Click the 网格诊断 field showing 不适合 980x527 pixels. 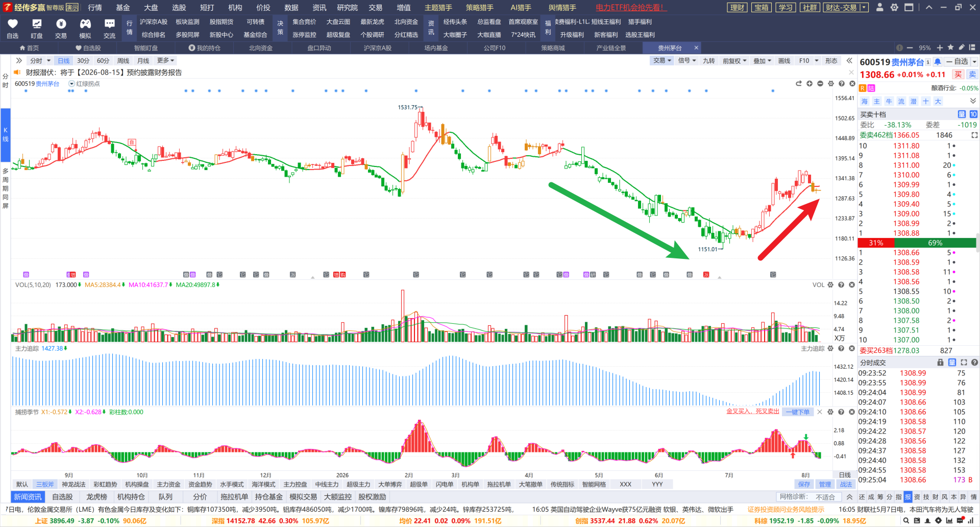pyautogui.click(x=808, y=497)
